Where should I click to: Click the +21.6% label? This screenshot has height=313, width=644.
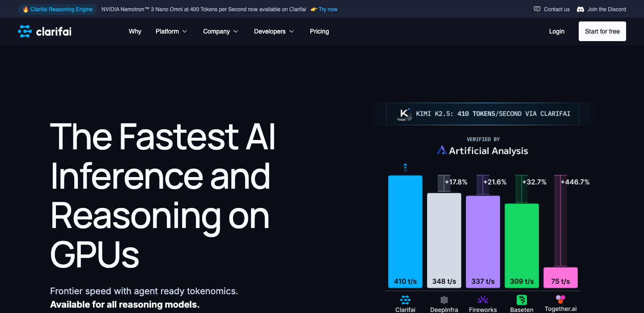pyautogui.click(x=495, y=182)
